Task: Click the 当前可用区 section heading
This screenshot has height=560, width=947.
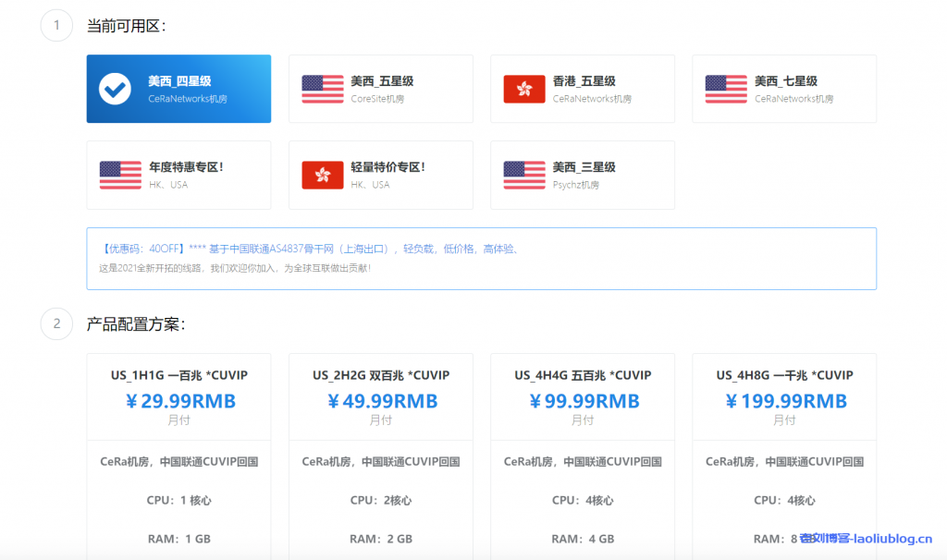Action: pyautogui.click(x=126, y=26)
